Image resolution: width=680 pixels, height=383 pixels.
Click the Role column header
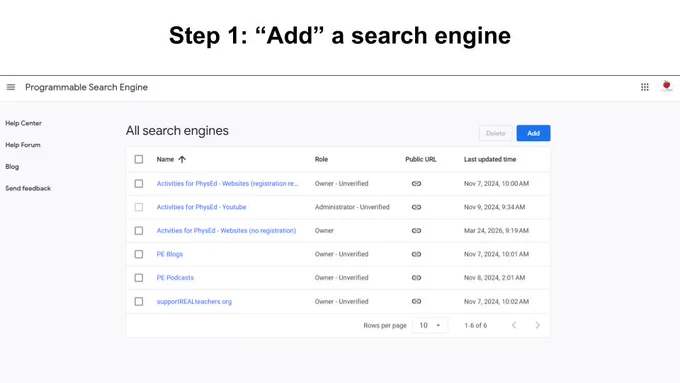coord(321,159)
